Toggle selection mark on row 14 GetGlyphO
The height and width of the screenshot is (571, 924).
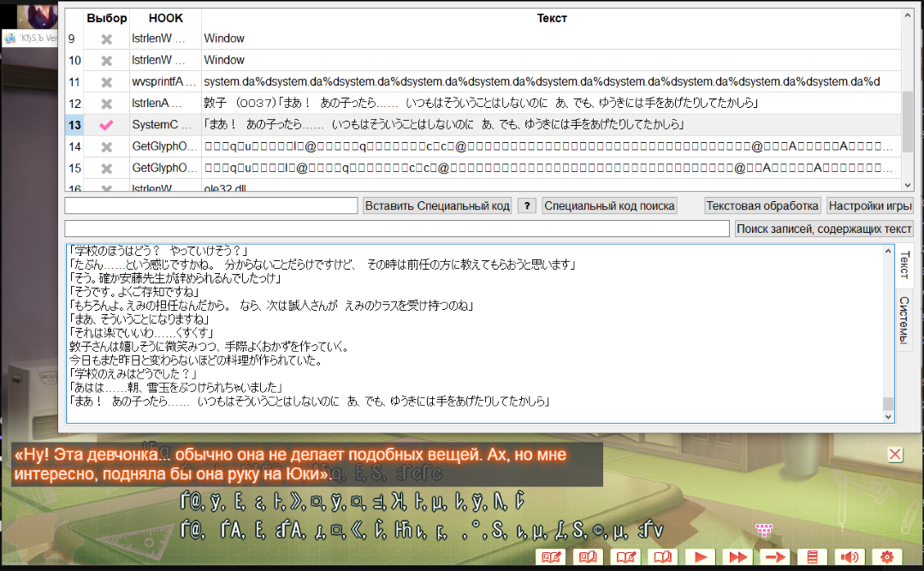pyautogui.click(x=107, y=147)
